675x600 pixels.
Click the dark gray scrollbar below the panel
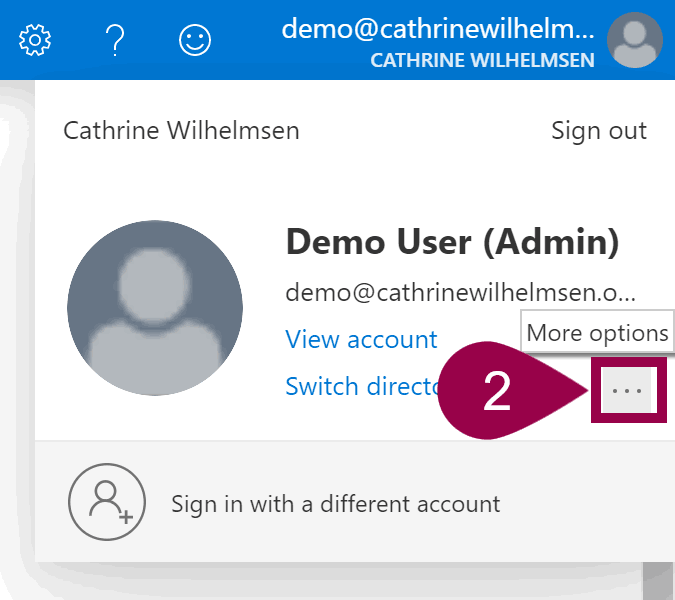[x=657, y=580]
